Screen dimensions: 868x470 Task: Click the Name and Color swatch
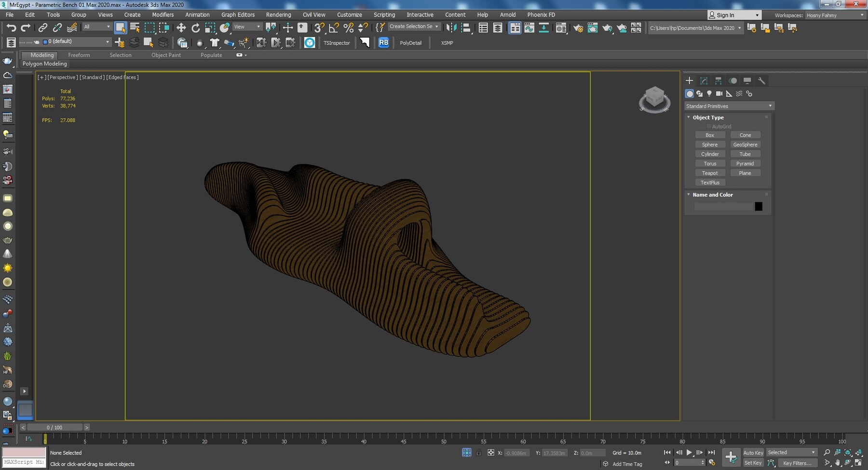(759, 206)
